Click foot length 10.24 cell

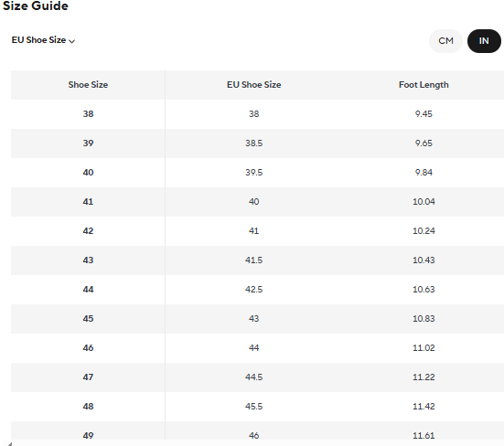coord(424,231)
